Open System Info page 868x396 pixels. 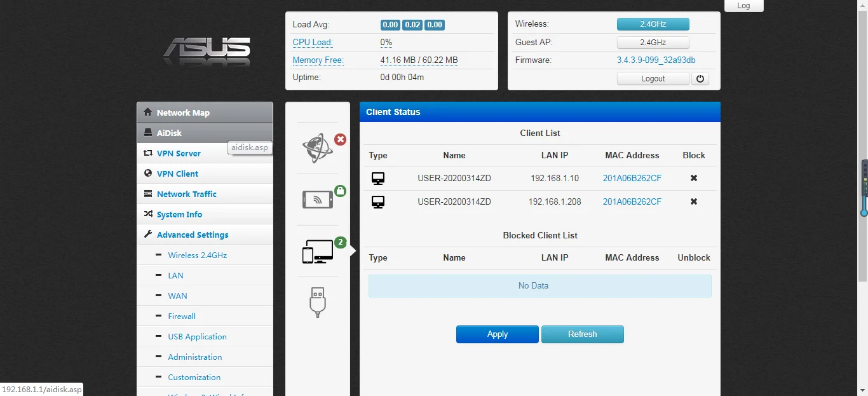pyautogui.click(x=205, y=214)
